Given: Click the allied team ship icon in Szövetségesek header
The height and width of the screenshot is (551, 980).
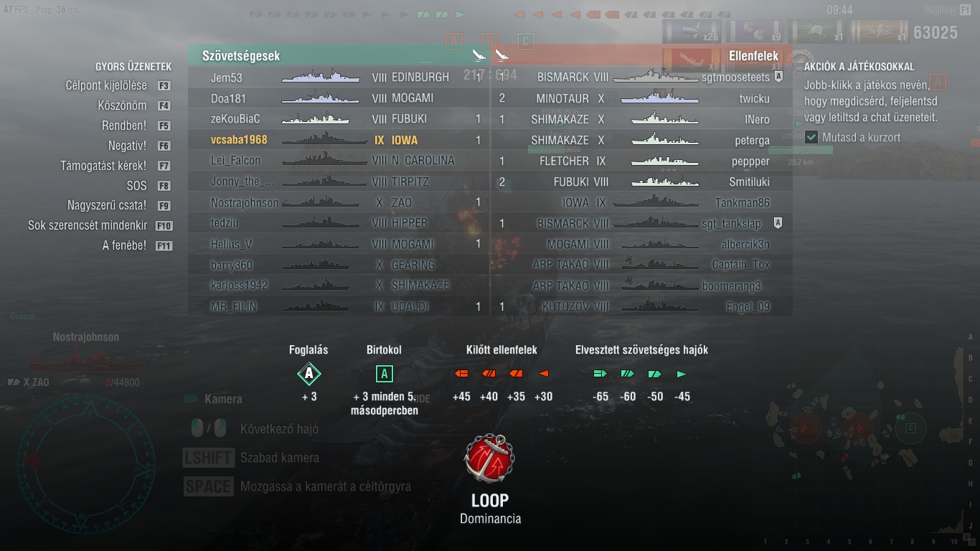Looking at the screenshot, I should pyautogui.click(x=479, y=55).
